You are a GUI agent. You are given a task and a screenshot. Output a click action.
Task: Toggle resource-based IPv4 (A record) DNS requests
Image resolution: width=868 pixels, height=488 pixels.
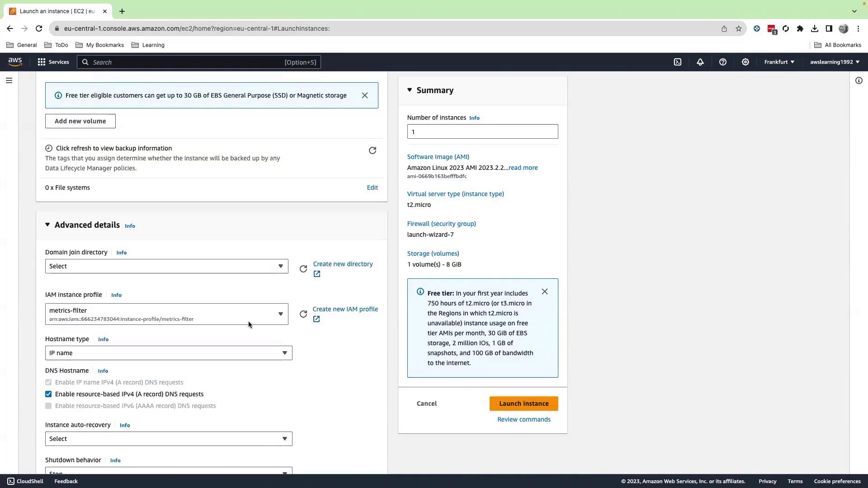click(x=48, y=394)
